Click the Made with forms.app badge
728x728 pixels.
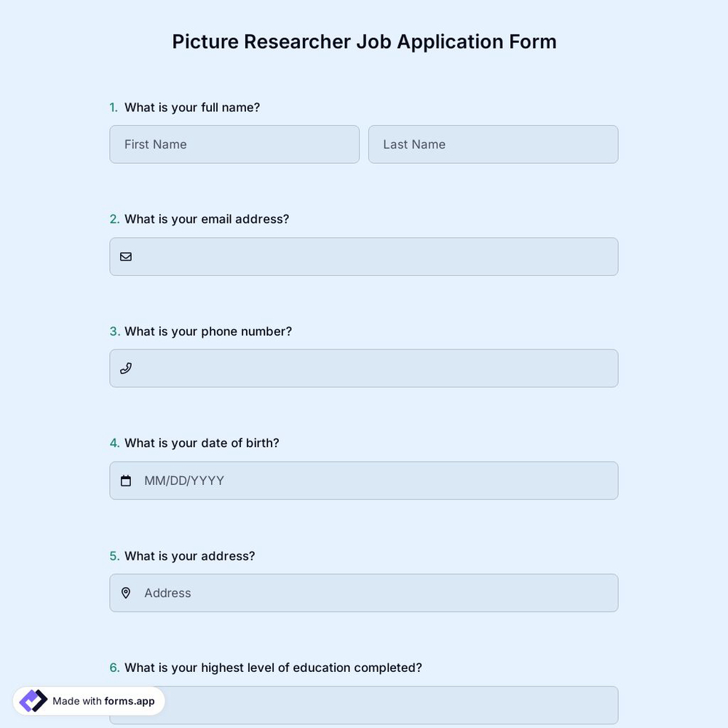(87, 700)
